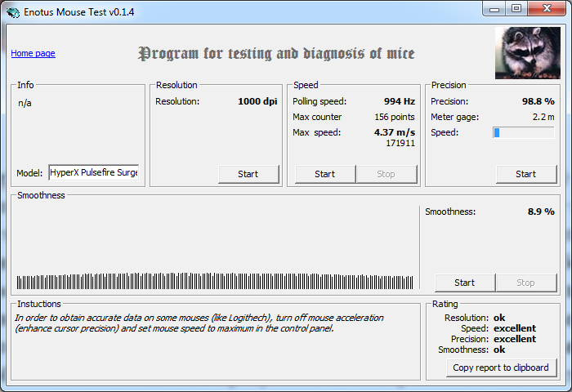Click the raccoon picture thumbnail

[528, 53]
